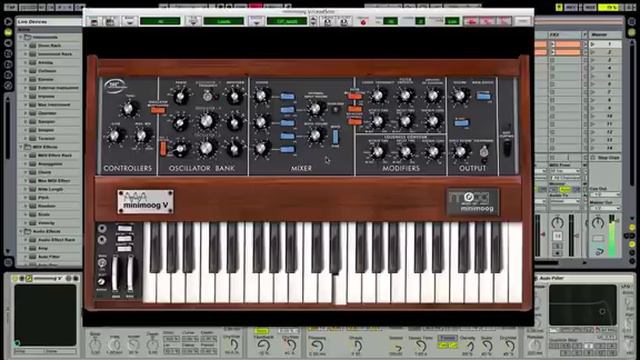Click Oscillator 3 Frequency knob
Viewport: 640px width, 360px height.
coord(207,149)
